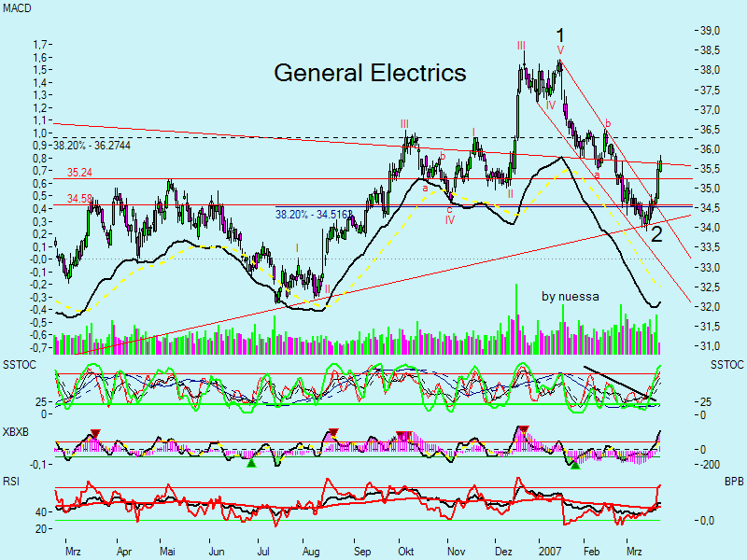Click the red wave 'c' label
Screen dimensions: 747x560
[x=449, y=210]
